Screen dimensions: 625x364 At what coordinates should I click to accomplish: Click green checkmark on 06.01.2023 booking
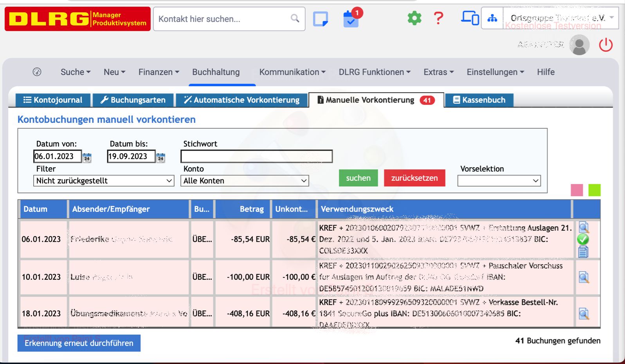583,239
